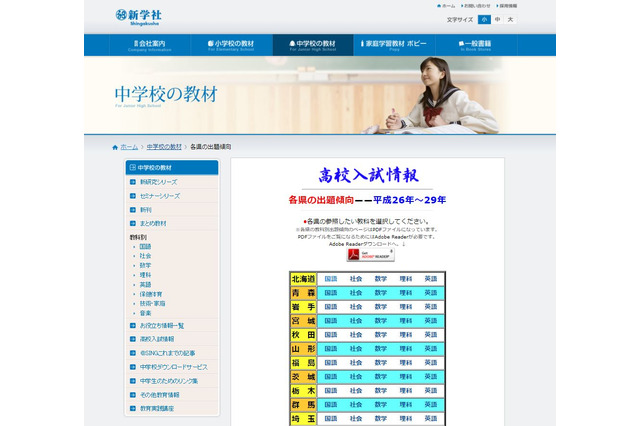640x426 pixels.
Task: Click the 中学校の教材 sidebar header
Action: point(172,168)
